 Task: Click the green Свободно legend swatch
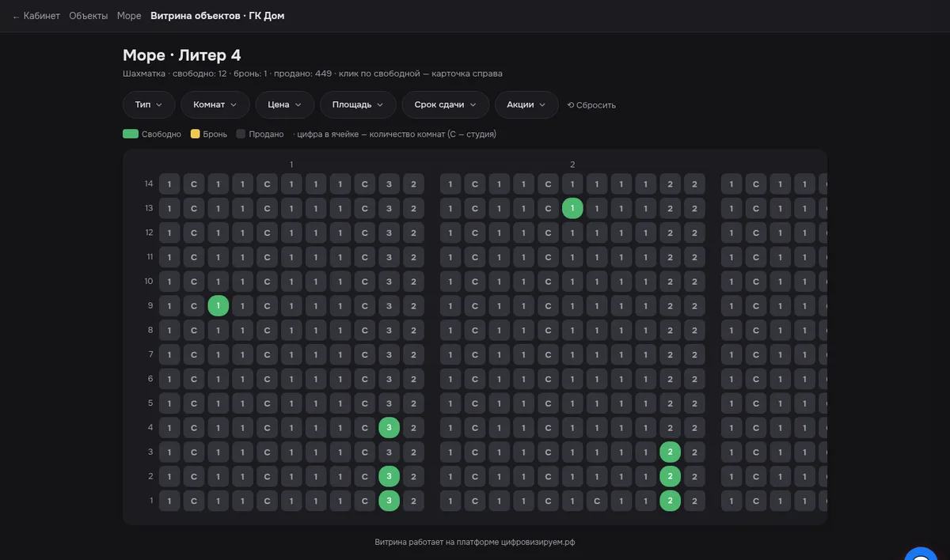pos(131,134)
